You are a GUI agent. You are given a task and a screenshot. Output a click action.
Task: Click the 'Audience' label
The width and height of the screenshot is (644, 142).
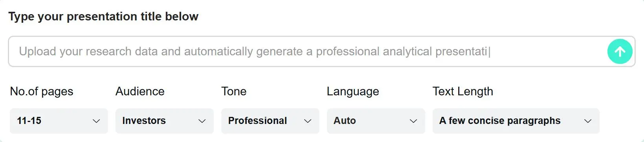140,91
